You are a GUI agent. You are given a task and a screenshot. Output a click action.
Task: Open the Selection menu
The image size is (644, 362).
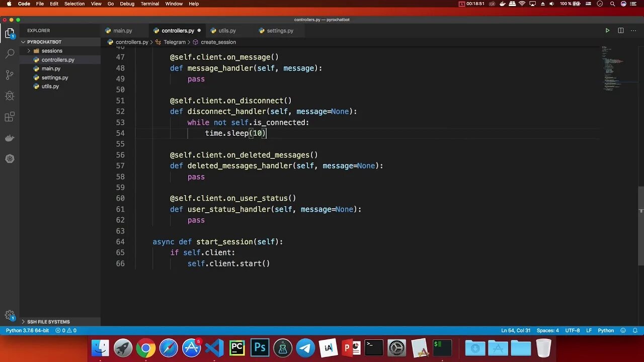[x=74, y=4]
